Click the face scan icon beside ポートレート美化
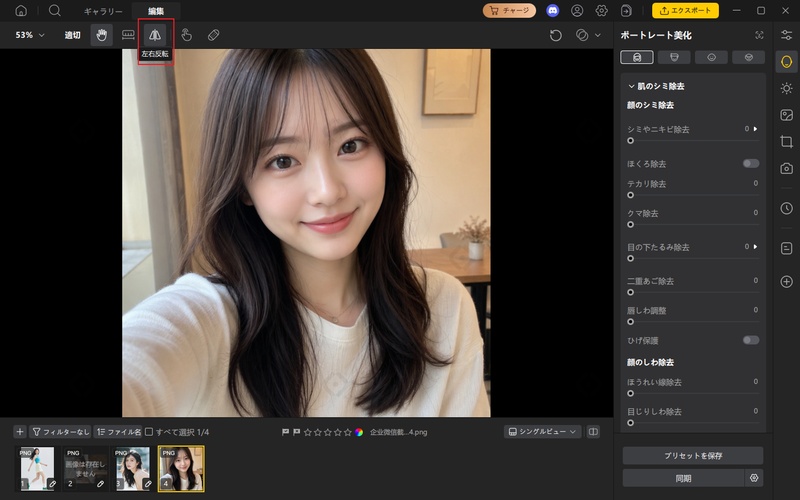This screenshot has width=800, height=500. pyautogui.click(x=759, y=35)
